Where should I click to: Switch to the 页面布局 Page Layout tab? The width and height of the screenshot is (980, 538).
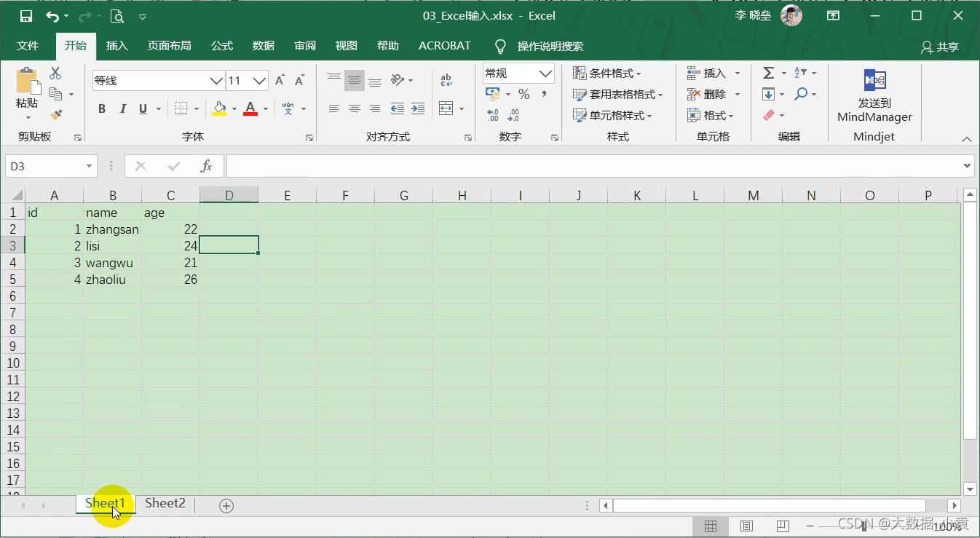pos(169,46)
